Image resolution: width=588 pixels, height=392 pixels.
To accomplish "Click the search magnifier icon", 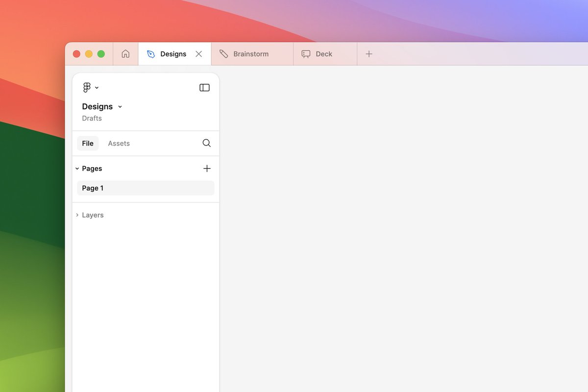I will [206, 143].
